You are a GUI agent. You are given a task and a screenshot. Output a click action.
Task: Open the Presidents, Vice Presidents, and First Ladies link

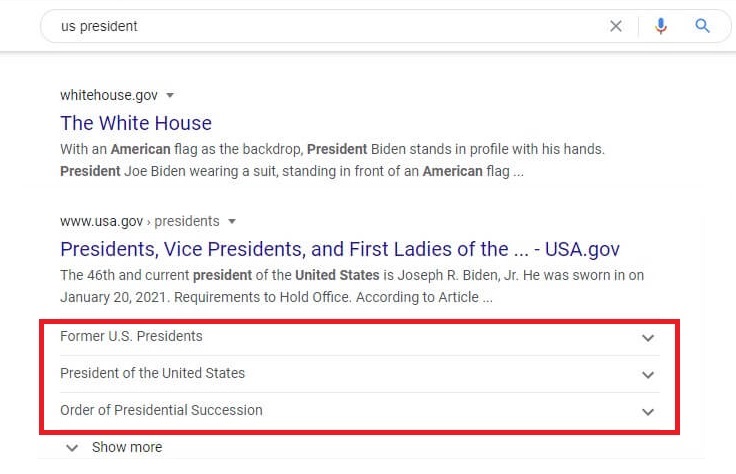(340, 248)
